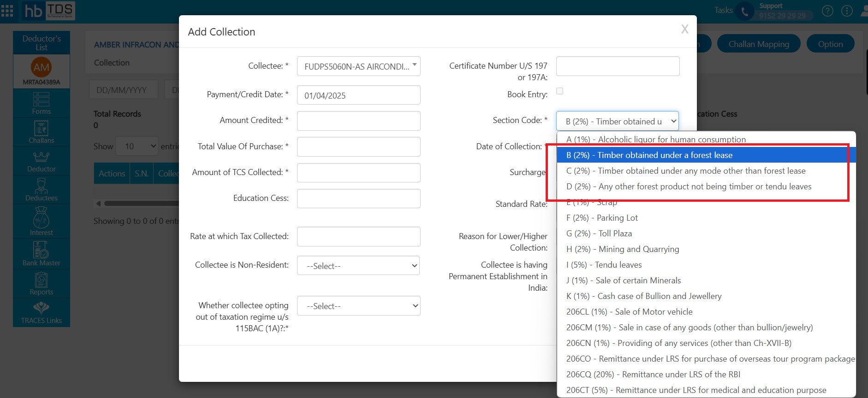868x398 pixels.
Task: Select J (1%) Sale of certain Minerals
Action: click(x=706, y=280)
